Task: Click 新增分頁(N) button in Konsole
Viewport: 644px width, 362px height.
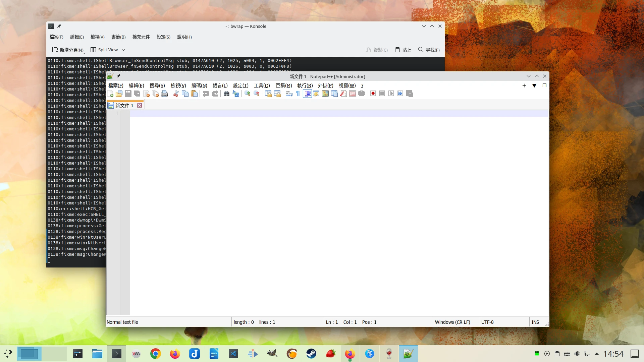Action: pyautogui.click(x=68, y=50)
